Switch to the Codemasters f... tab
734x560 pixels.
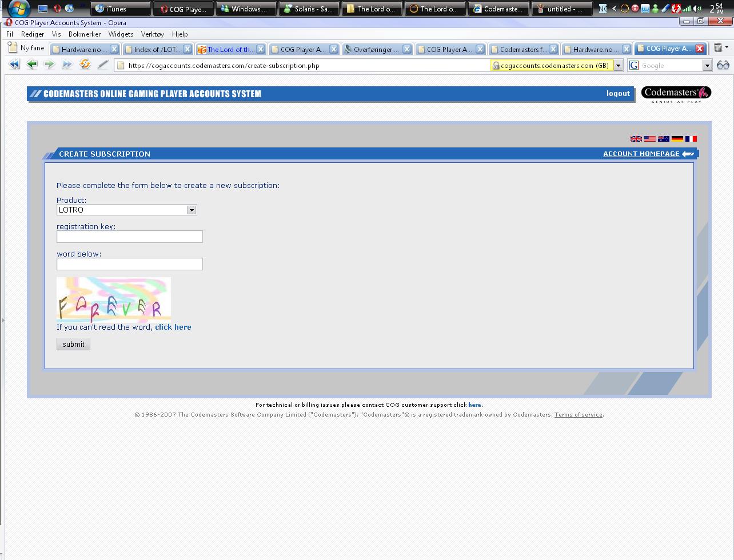coord(523,49)
